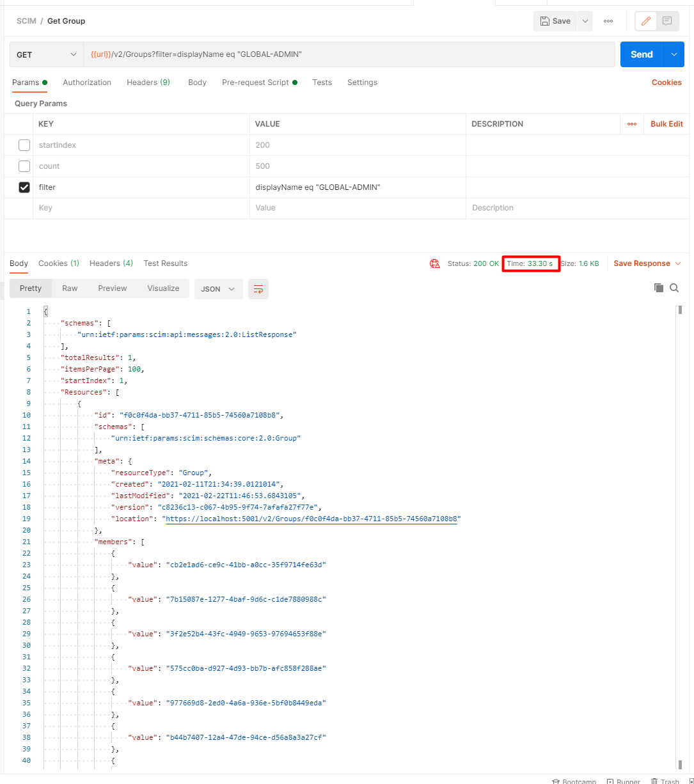Enable the count query parameter

tap(24, 166)
